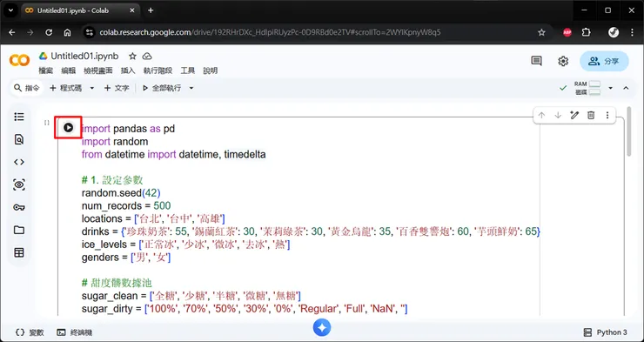
Task: Click the 分享 share button
Action: (x=604, y=61)
